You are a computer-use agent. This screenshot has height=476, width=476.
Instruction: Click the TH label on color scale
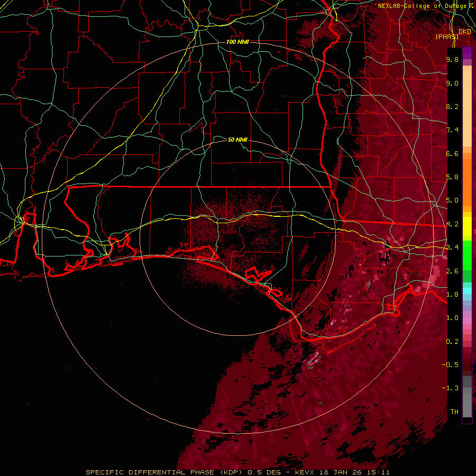[454, 412]
